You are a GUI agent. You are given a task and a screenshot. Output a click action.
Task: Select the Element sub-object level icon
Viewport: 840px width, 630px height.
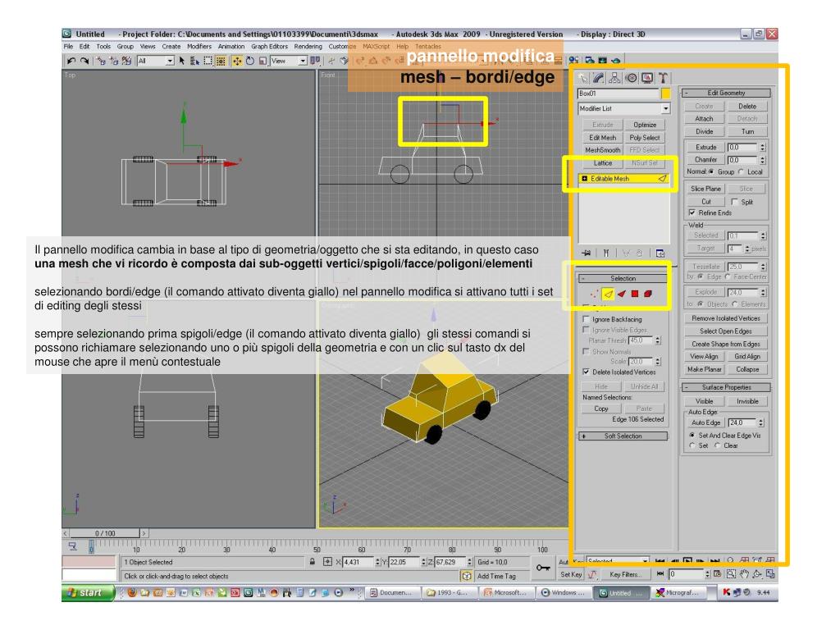(648, 294)
